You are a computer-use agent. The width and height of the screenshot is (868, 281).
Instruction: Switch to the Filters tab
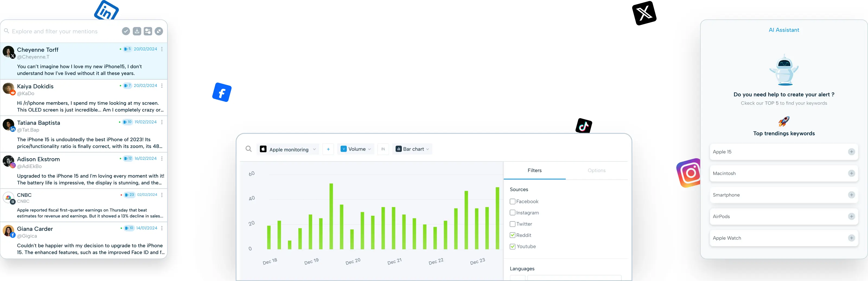tap(534, 171)
